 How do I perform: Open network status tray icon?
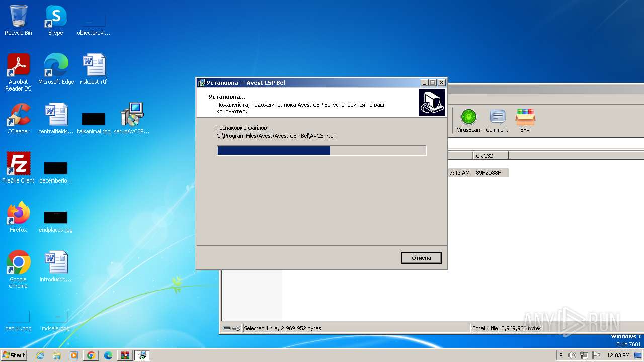coord(584,355)
